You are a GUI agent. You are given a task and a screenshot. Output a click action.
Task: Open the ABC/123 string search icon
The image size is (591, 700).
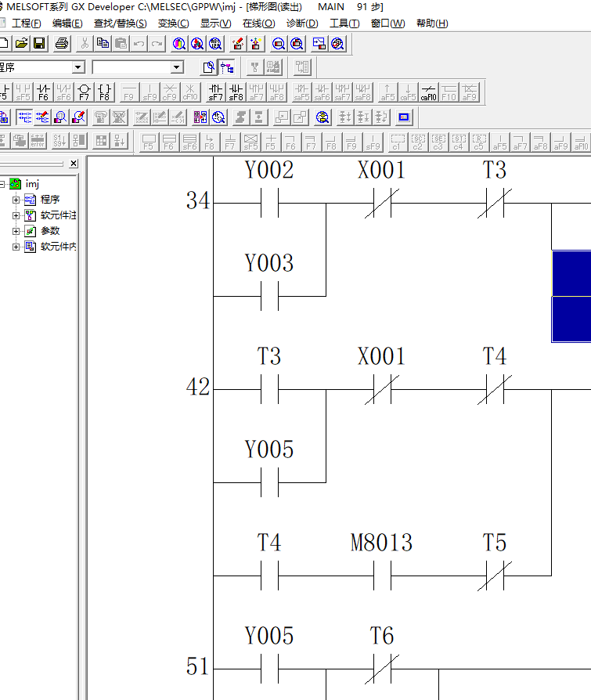tap(215, 43)
